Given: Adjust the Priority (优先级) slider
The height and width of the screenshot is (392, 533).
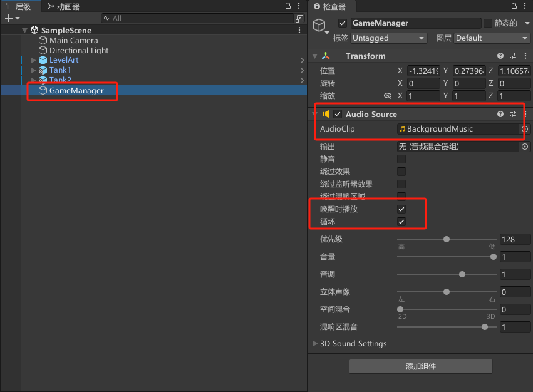Looking at the screenshot, I should (x=447, y=239).
